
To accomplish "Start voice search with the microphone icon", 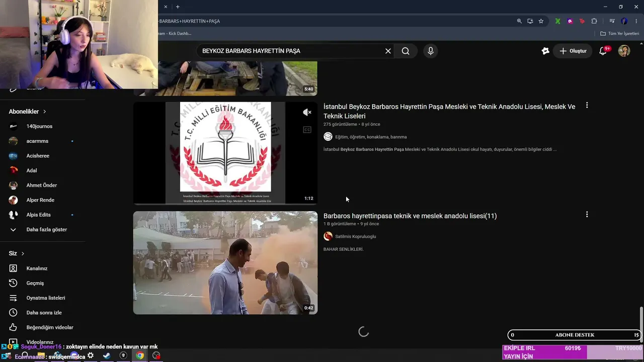I will tap(430, 51).
